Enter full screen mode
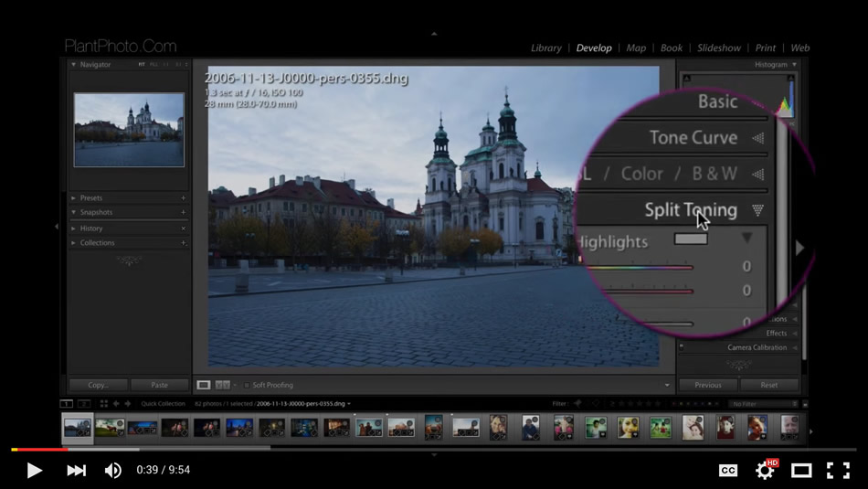Image resolution: width=868 pixels, height=489 pixels. tap(838, 470)
